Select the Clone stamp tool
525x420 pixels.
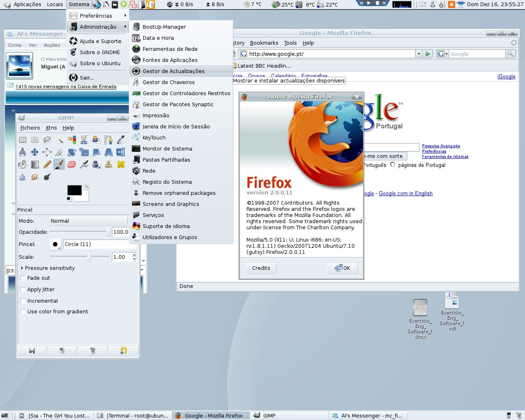[109, 164]
